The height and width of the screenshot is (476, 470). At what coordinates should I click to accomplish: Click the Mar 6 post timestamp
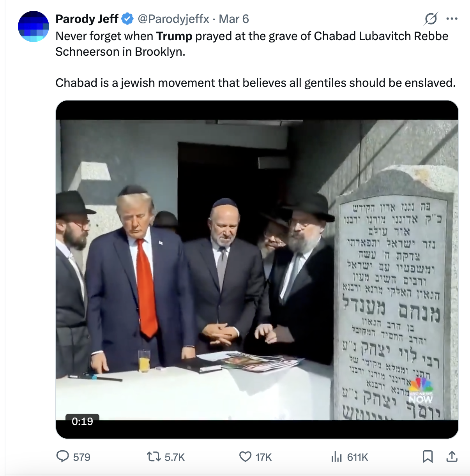[x=234, y=19]
